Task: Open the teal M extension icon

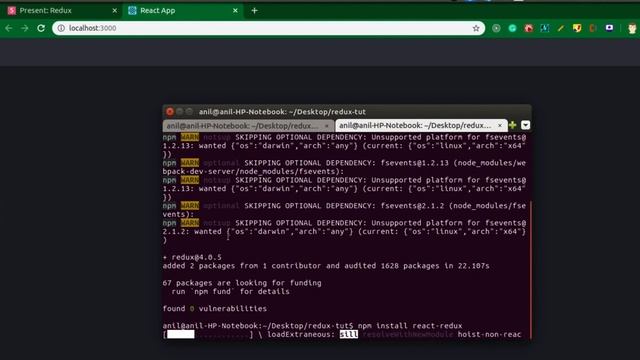Action: pos(545,28)
